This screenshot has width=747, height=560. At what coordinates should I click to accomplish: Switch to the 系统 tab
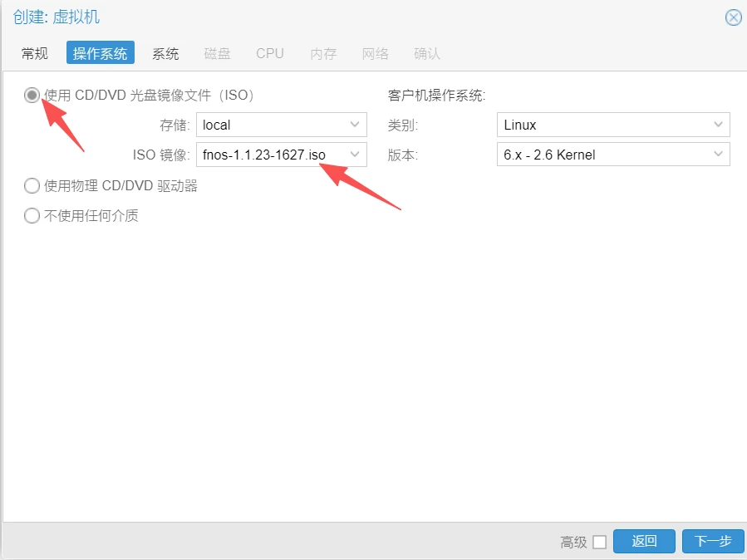click(x=165, y=54)
